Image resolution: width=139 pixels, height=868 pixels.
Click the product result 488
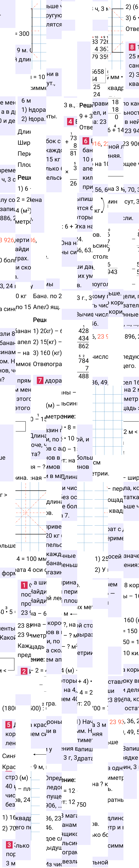coord(83,376)
